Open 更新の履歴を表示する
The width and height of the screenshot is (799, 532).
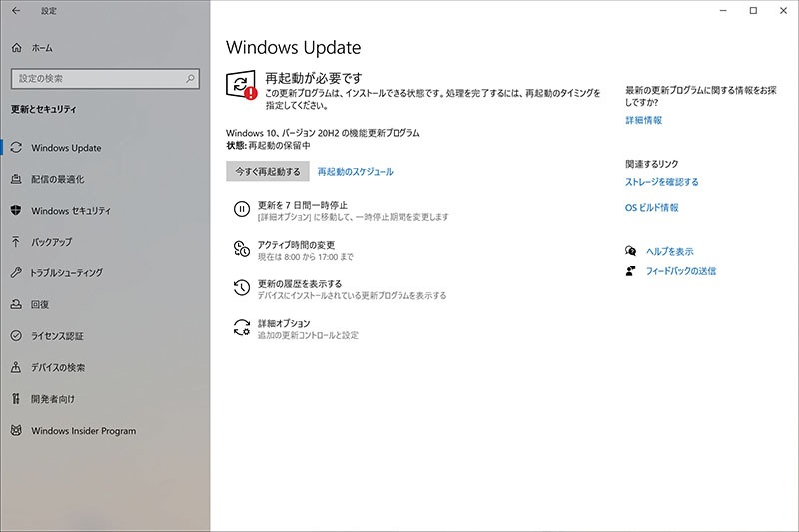click(340, 289)
